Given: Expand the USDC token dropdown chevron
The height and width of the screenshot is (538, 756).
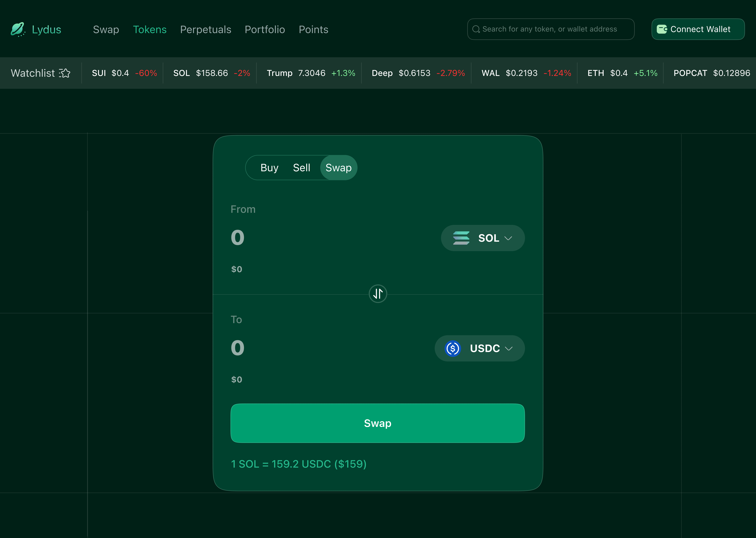Looking at the screenshot, I should coord(509,348).
